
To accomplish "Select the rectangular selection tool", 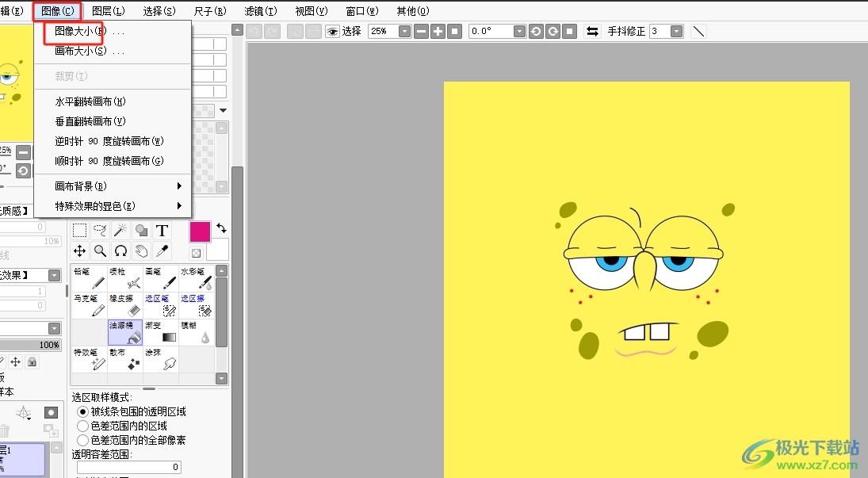I will [x=80, y=231].
